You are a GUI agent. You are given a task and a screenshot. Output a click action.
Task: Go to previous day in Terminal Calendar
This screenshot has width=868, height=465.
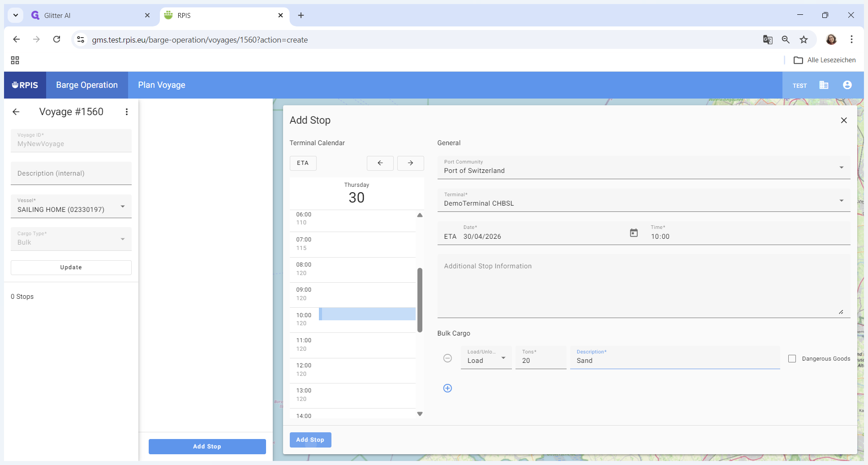(380, 163)
